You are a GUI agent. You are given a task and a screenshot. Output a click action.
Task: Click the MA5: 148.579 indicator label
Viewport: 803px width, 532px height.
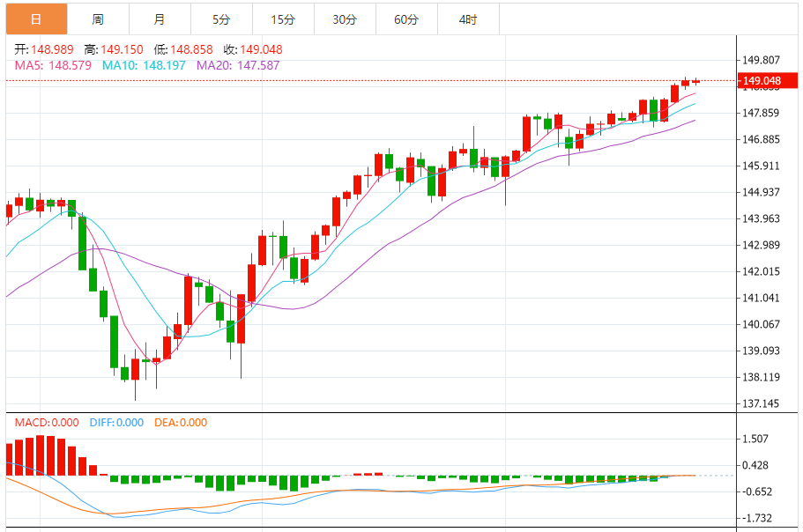pos(53,65)
